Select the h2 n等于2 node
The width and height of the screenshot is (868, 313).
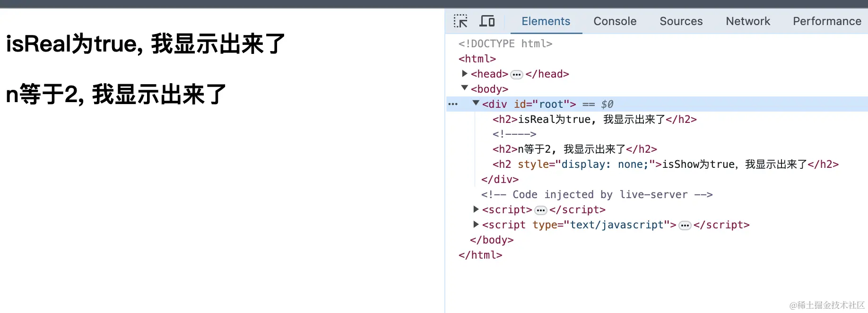point(575,149)
